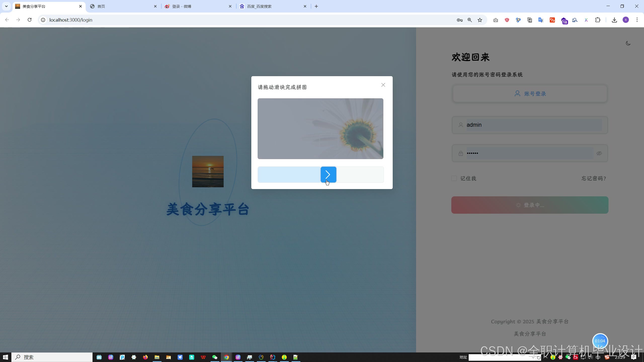Screen dimensions: 644x362
Task: Open Chrome three-dot menu
Action: tap(637, 20)
